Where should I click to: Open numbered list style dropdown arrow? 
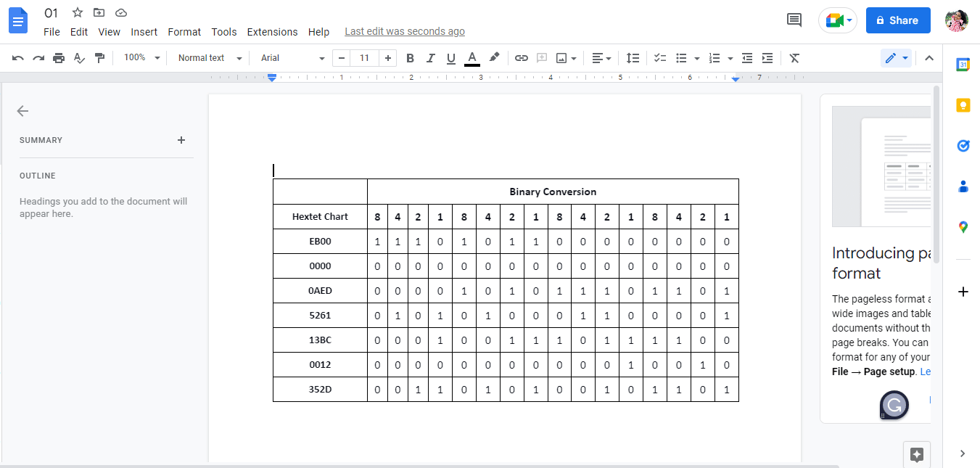(x=730, y=58)
